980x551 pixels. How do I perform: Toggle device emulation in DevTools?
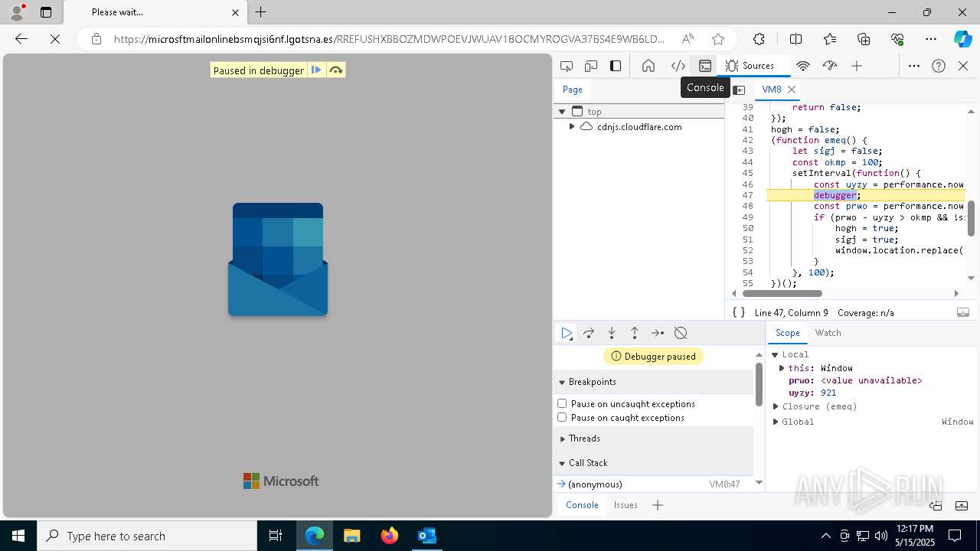click(x=591, y=66)
